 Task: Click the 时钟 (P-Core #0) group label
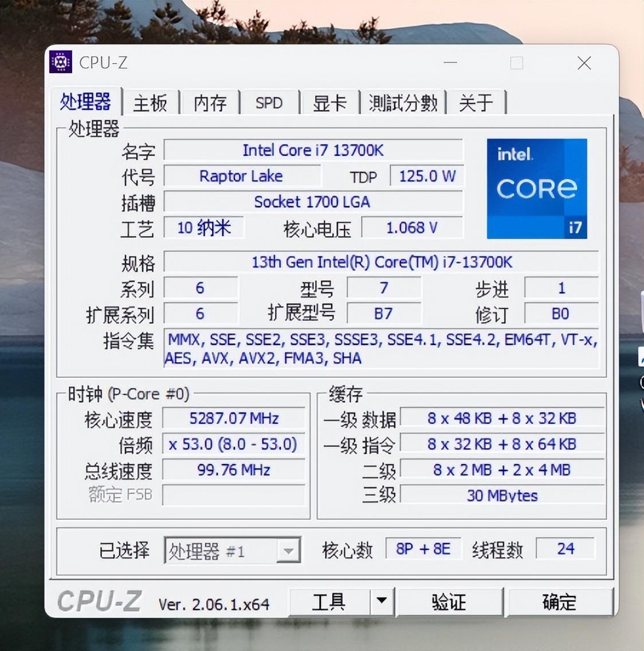click(128, 394)
